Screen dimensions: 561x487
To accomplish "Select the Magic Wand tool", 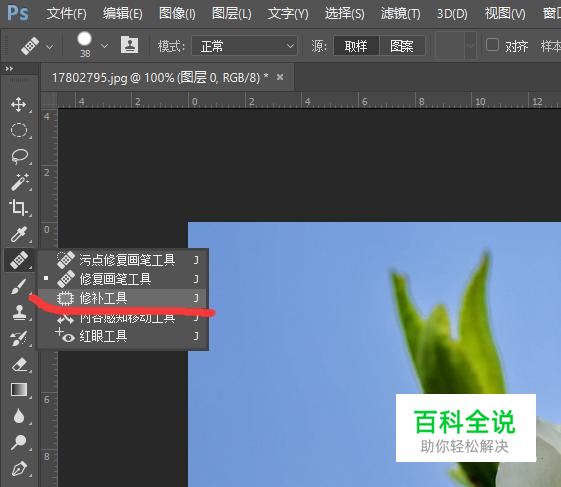I will pyautogui.click(x=19, y=182).
